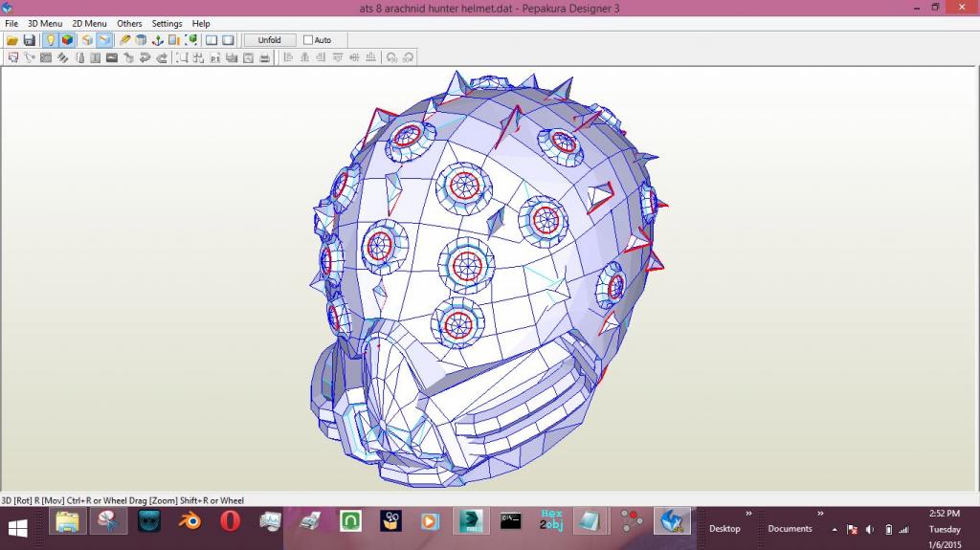Screen dimensions: 980x550
Task: Enable the Auto checkbox
Action: [x=308, y=40]
